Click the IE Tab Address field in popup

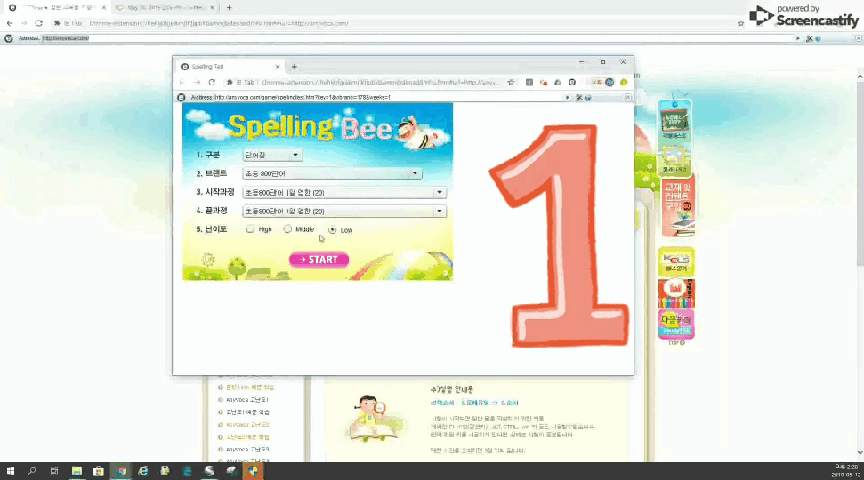point(388,98)
